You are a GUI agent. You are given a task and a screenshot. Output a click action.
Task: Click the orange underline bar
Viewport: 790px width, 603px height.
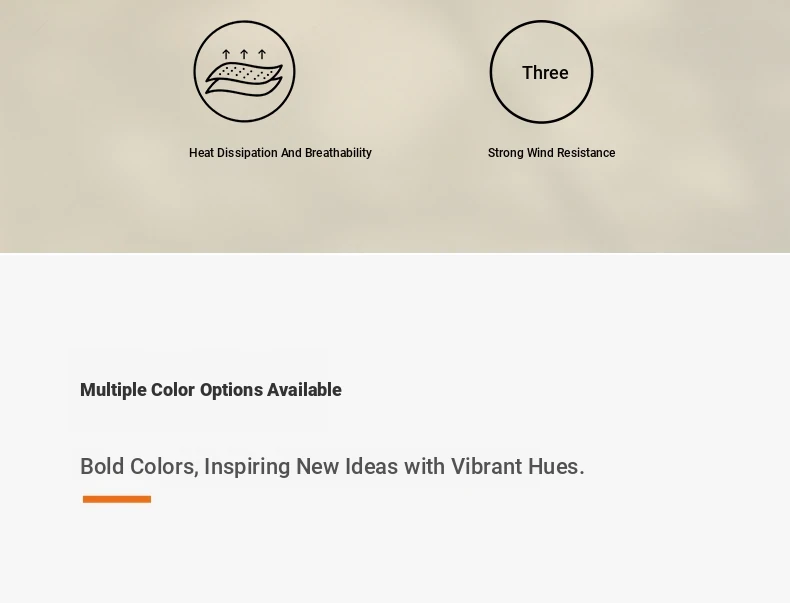(x=117, y=499)
